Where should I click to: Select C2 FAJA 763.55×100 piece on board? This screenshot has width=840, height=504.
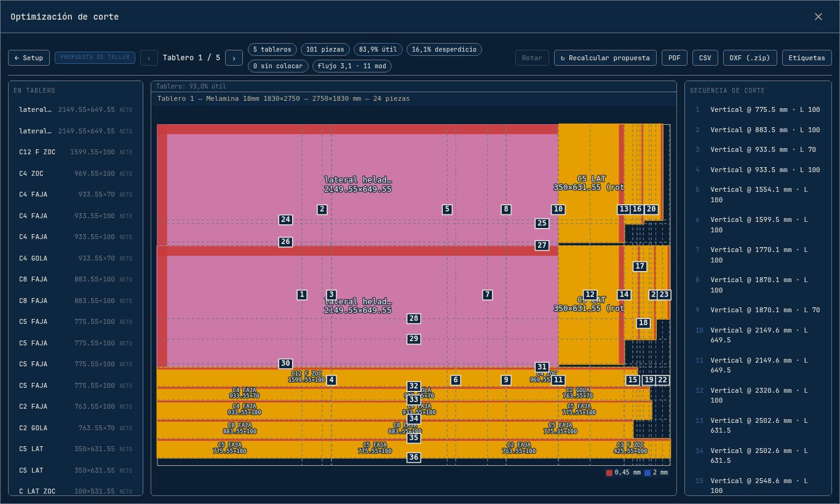click(x=518, y=447)
